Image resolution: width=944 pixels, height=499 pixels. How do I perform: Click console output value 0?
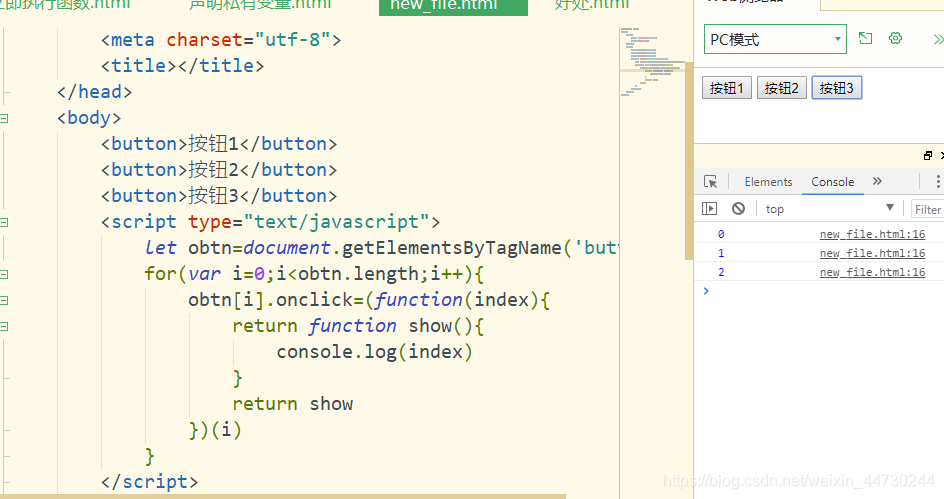(x=721, y=234)
